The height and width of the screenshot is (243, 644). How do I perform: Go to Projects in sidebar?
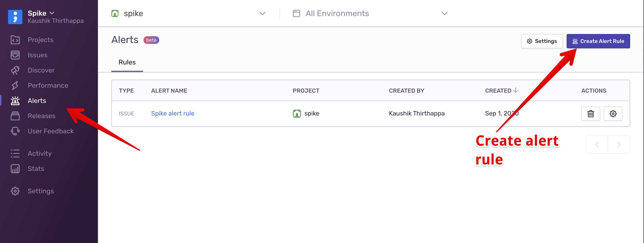click(x=40, y=40)
